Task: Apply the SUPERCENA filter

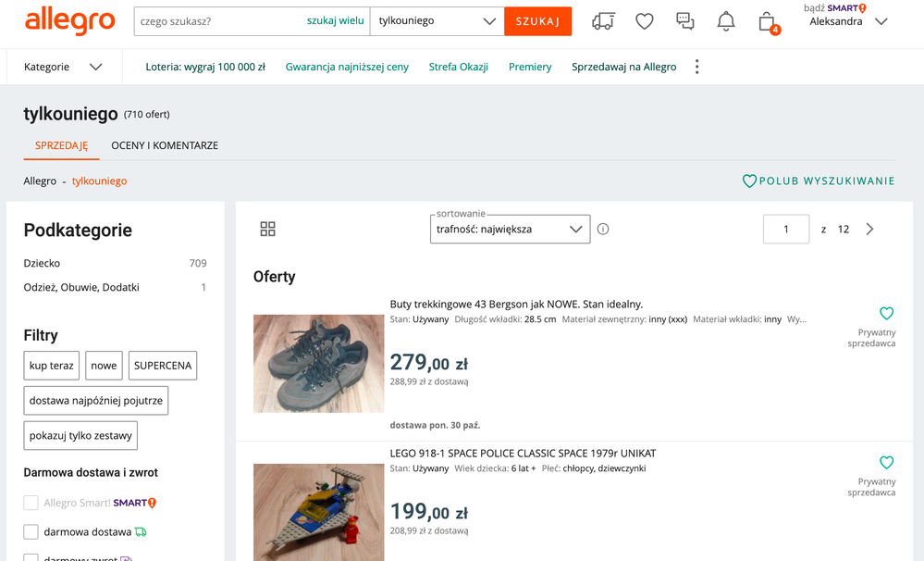Action: 163,366
